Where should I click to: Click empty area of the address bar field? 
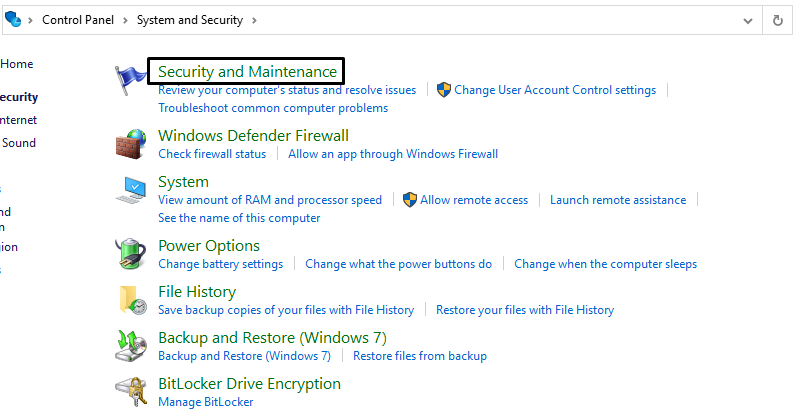(x=500, y=19)
